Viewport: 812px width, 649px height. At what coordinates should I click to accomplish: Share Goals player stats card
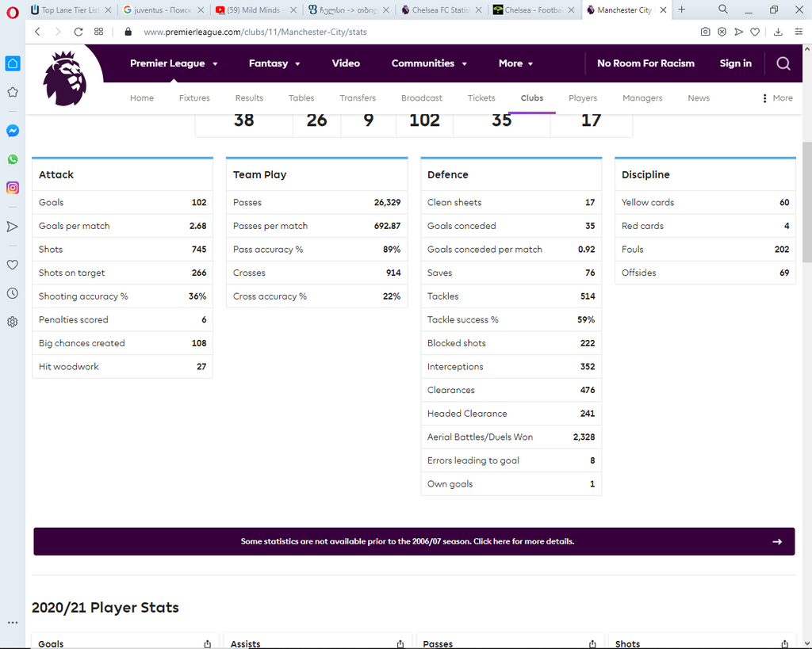208,643
